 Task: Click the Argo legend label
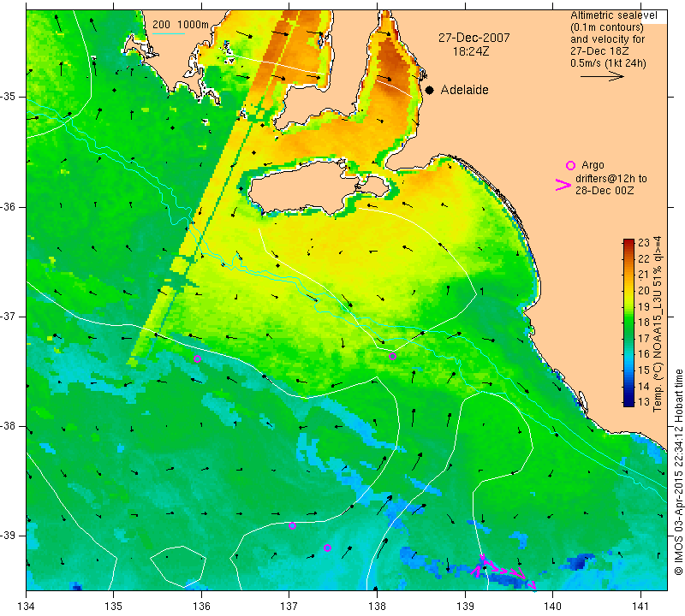tap(593, 165)
